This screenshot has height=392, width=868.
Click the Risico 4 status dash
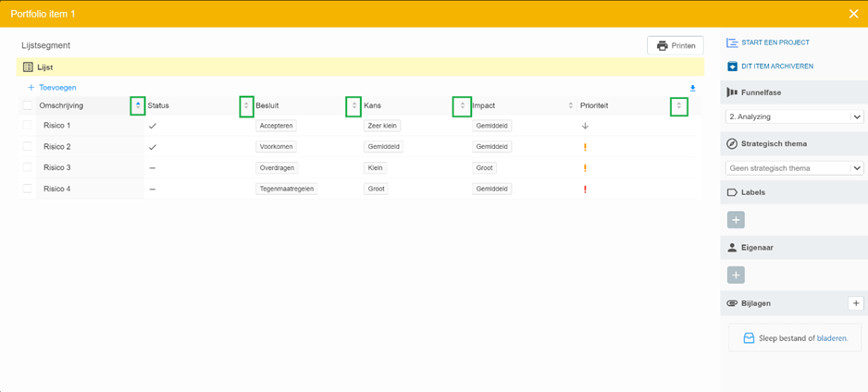[153, 190]
